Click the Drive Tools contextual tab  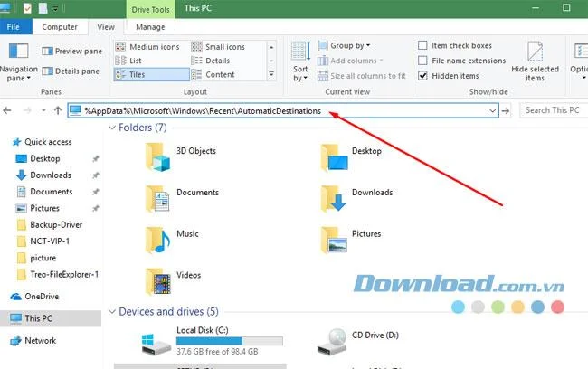(x=150, y=9)
